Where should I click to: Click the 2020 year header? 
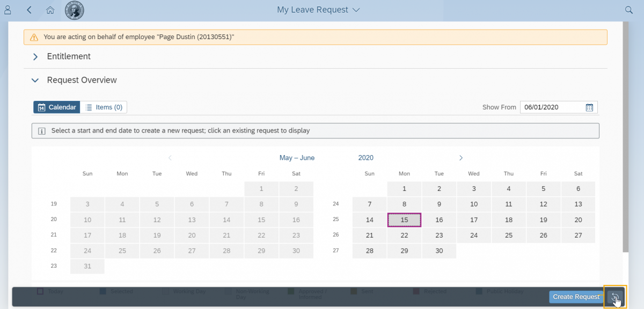pos(365,158)
